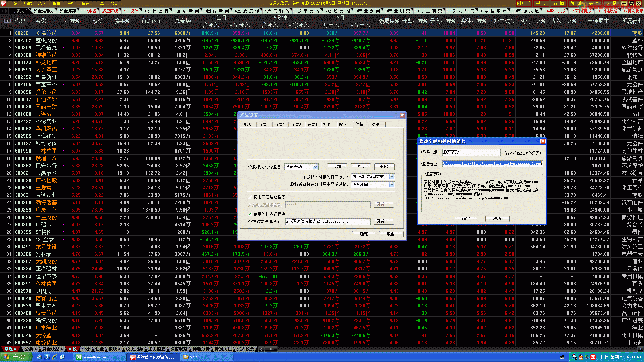Click the second quick launch icon

(47, 357)
